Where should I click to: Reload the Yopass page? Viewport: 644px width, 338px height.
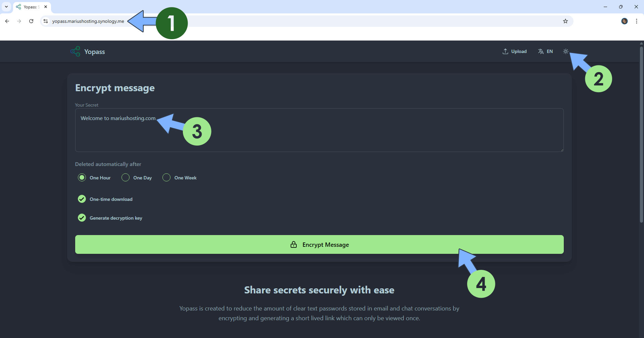point(31,21)
